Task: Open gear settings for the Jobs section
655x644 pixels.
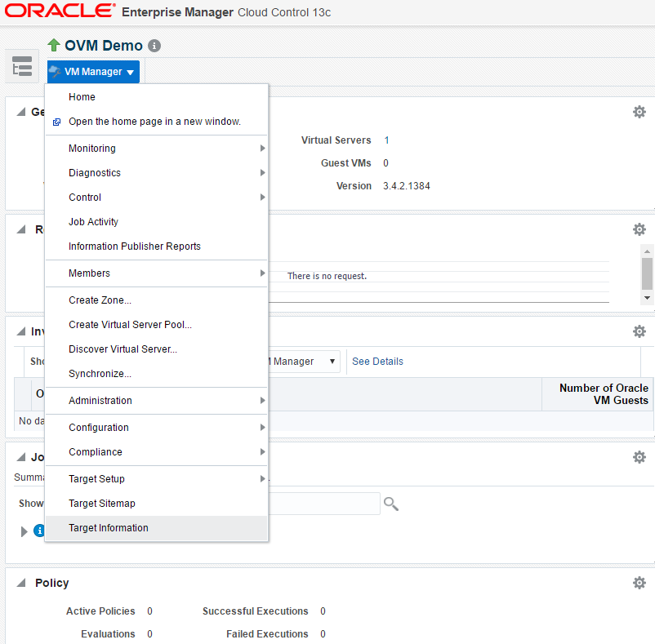Action: tap(639, 457)
